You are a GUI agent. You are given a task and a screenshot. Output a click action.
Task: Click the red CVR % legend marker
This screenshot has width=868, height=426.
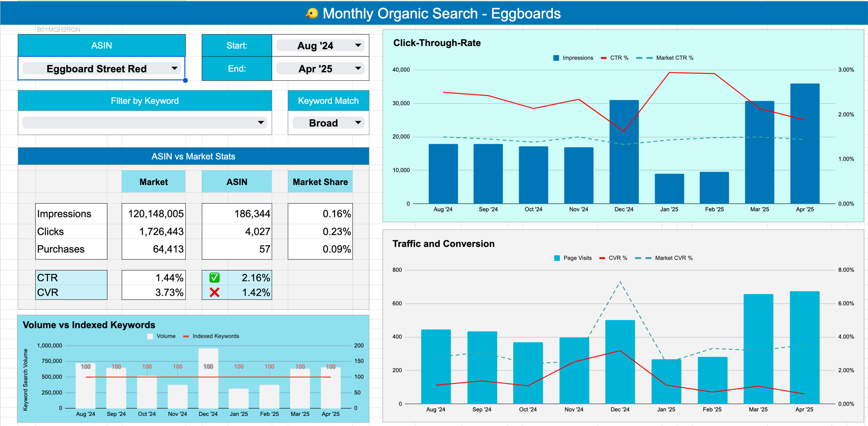(602, 258)
